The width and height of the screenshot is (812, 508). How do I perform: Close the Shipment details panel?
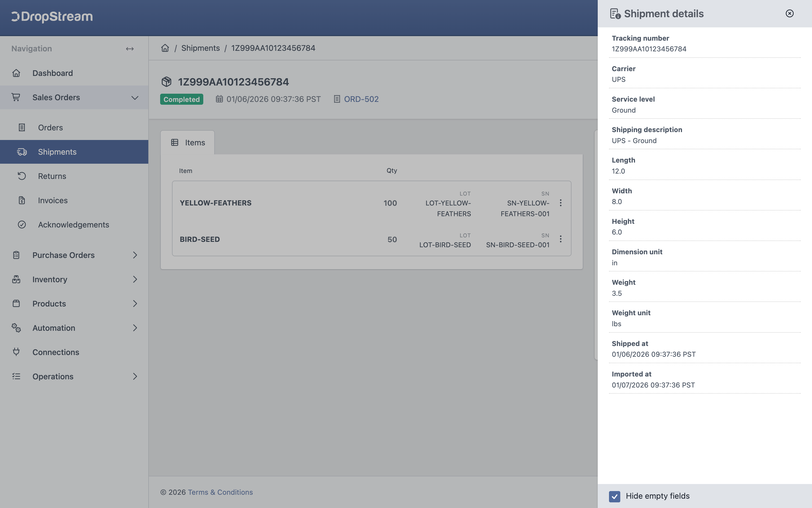click(x=789, y=14)
